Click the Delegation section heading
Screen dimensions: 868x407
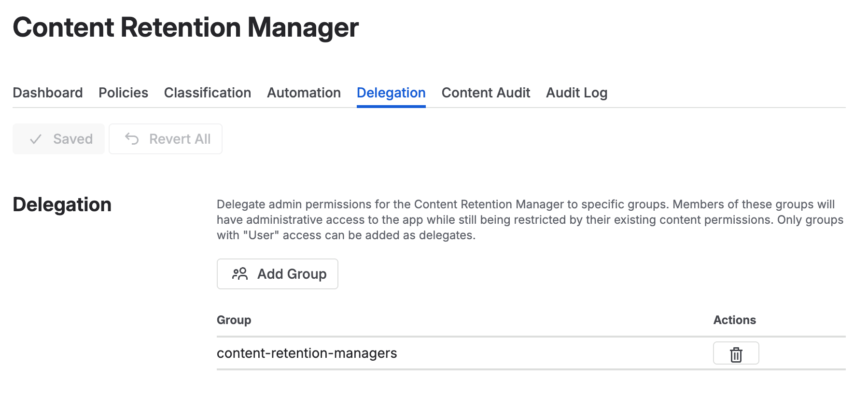tap(62, 204)
